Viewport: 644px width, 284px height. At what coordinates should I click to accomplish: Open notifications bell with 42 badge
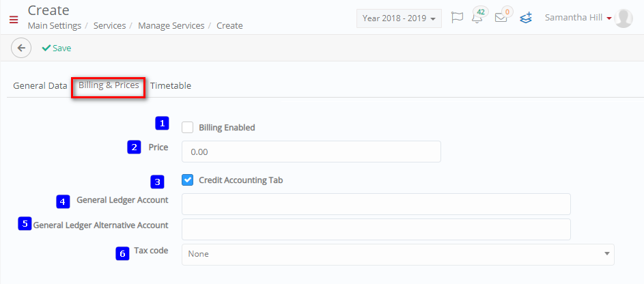pos(477,16)
